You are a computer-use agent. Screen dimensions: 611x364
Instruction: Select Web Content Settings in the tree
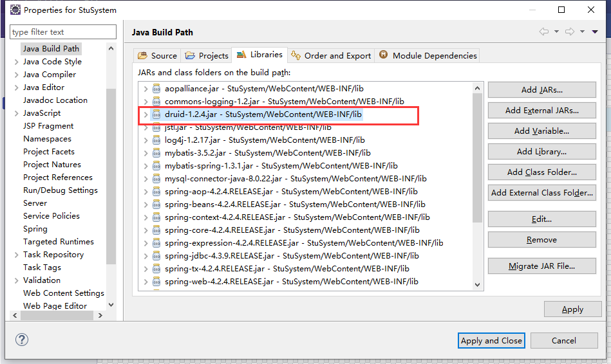(x=64, y=293)
